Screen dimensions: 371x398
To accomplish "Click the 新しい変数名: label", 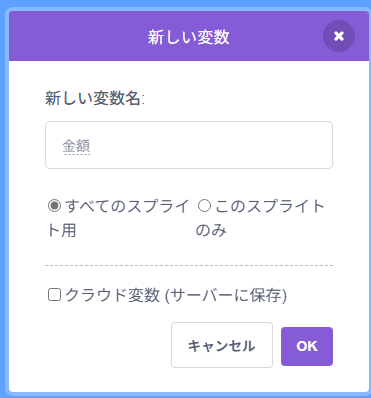I will click(95, 98).
